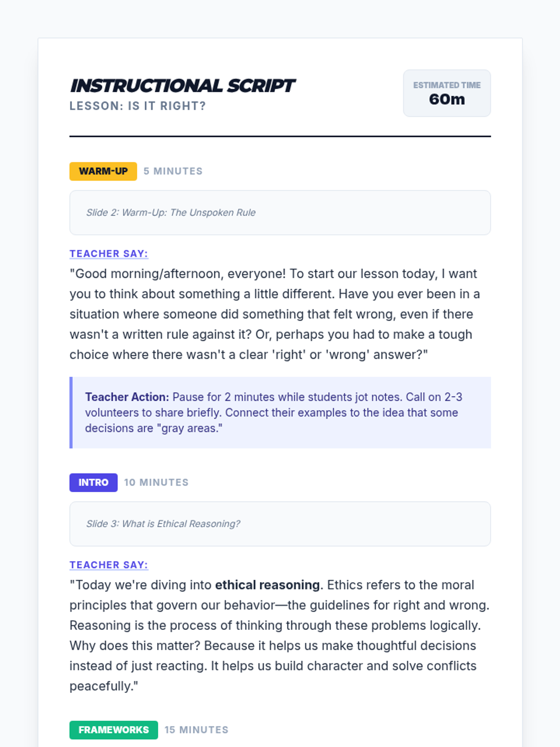
Task: Click the Teacher Action callout box
Action: pyautogui.click(x=280, y=413)
